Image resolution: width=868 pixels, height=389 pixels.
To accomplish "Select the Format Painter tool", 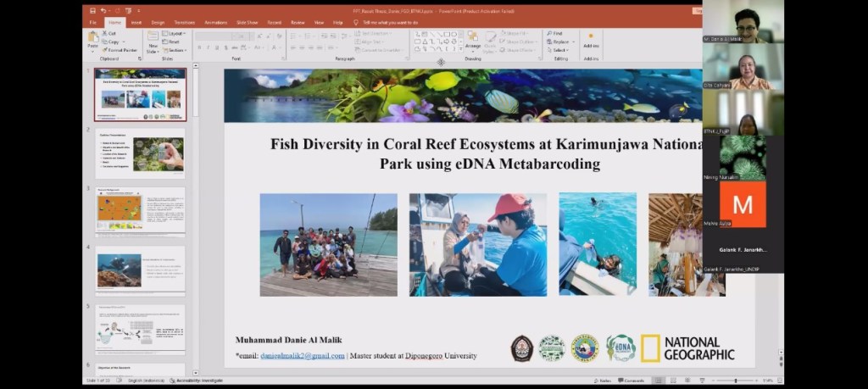I will pos(121,50).
